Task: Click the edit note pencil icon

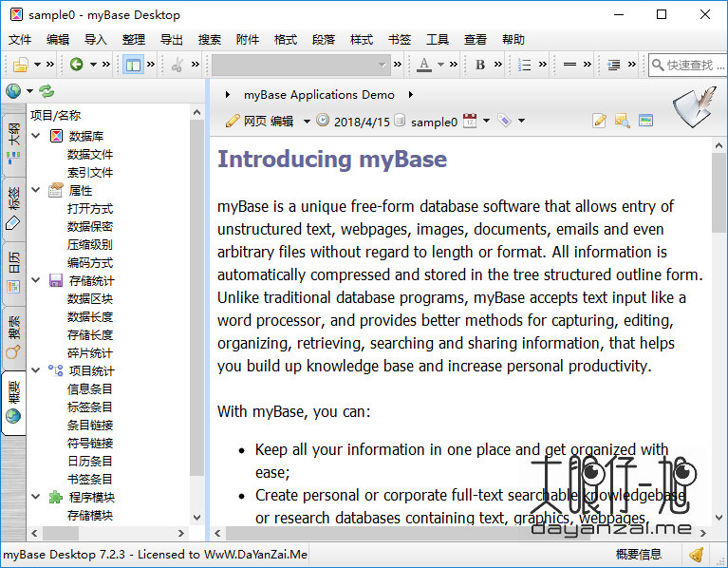Action: coord(600,121)
